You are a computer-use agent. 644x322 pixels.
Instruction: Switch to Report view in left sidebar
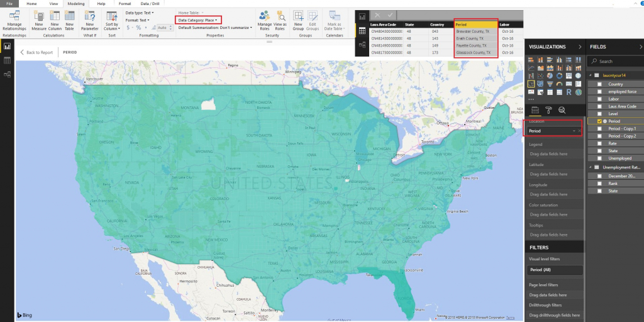(x=8, y=46)
